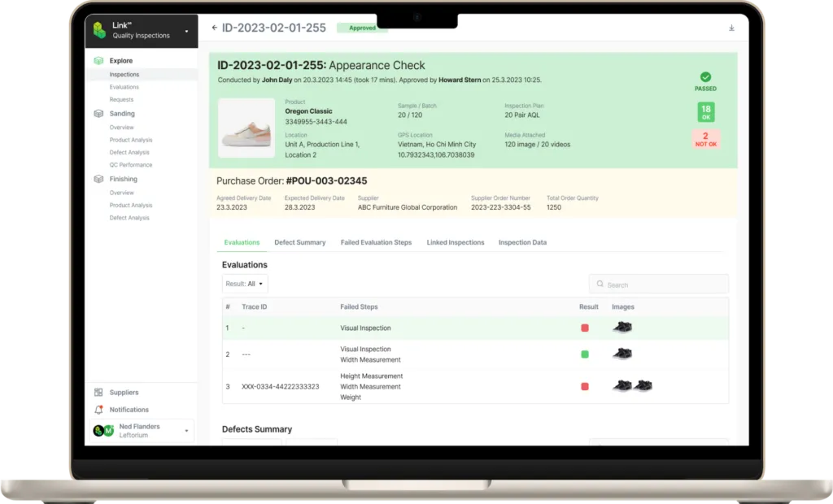Switch to the Inspection Data tab

coord(522,242)
